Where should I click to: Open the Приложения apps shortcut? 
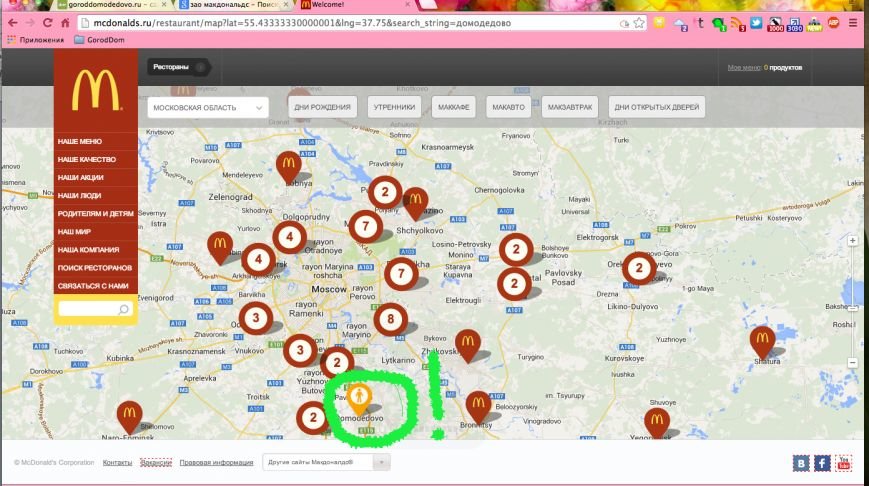pos(35,40)
